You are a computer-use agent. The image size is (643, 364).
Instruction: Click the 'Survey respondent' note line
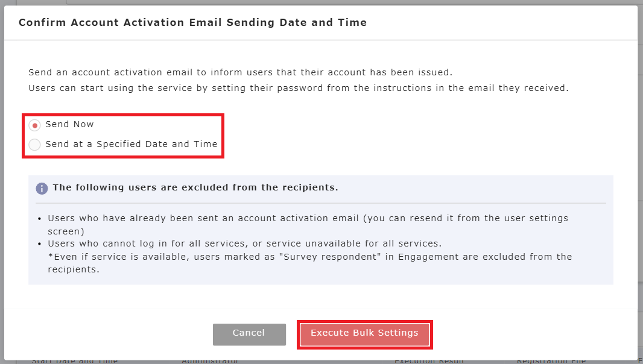[309, 257]
